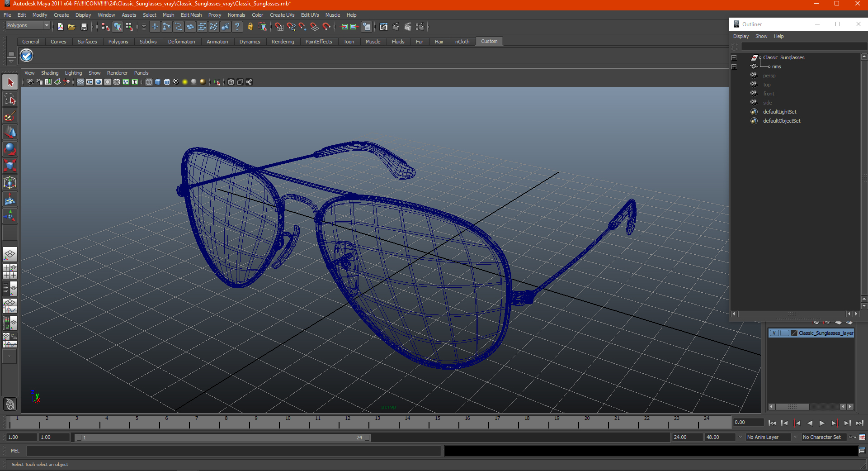Click the New Scene icon
868x471 pixels.
click(x=61, y=27)
